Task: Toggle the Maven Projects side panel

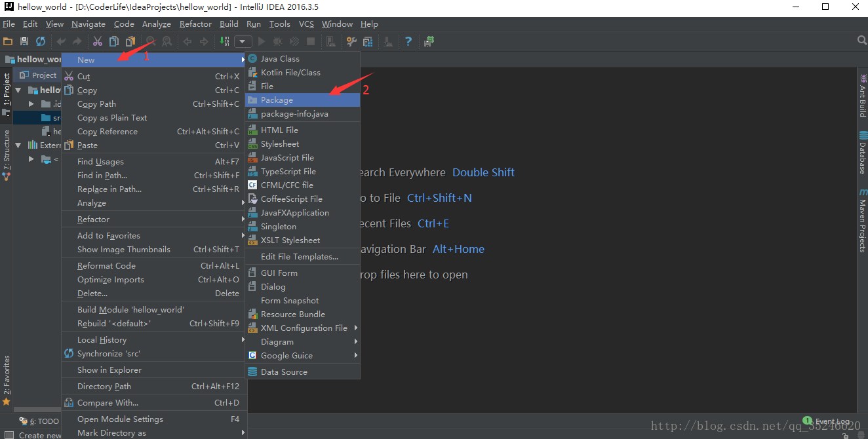Action: pos(862,221)
